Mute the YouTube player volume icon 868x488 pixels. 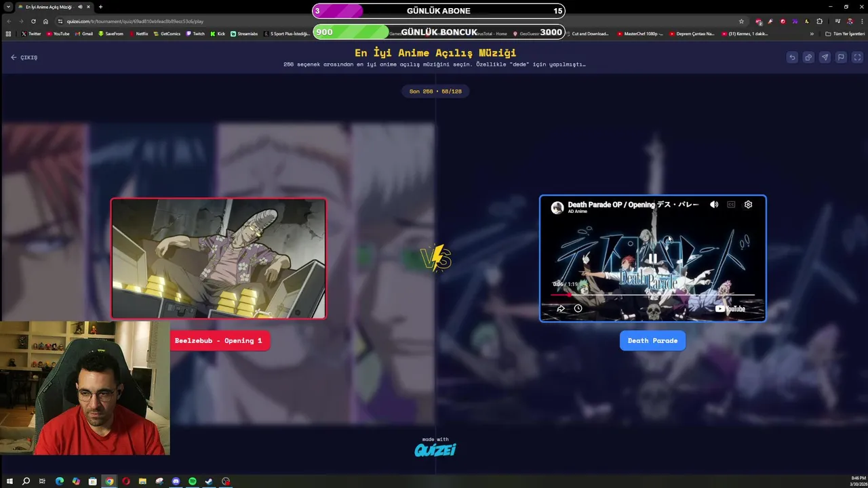coord(714,205)
